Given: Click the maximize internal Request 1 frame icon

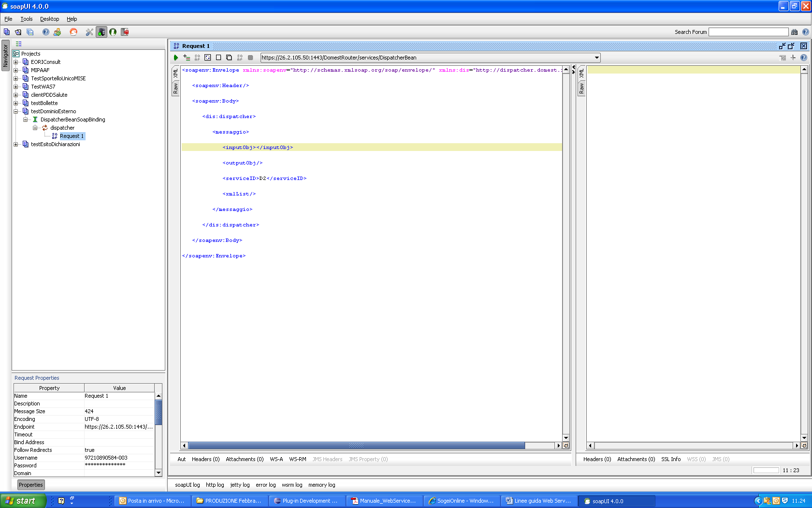Looking at the screenshot, I should pyautogui.click(x=791, y=46).
